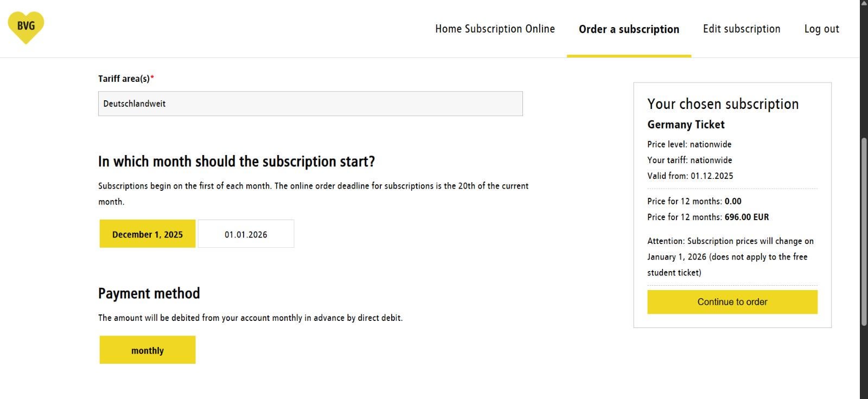The image size is (868, 399).
Task: Click the Deutschlandweit tariff area field
Action: click(x=310, y=104)
